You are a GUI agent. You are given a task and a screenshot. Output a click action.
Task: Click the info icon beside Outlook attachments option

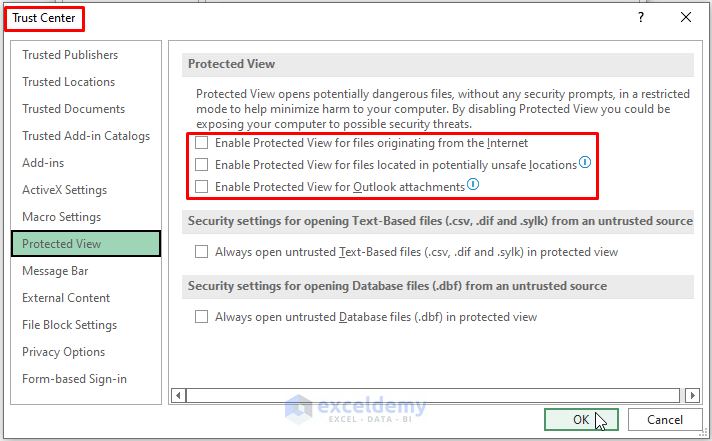point(473,186)
